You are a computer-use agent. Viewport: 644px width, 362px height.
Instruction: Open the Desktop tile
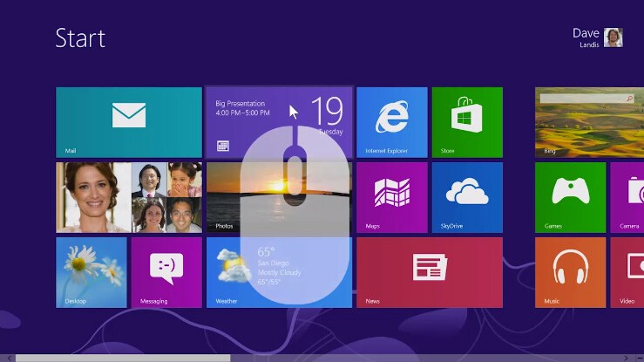[92, 272]
